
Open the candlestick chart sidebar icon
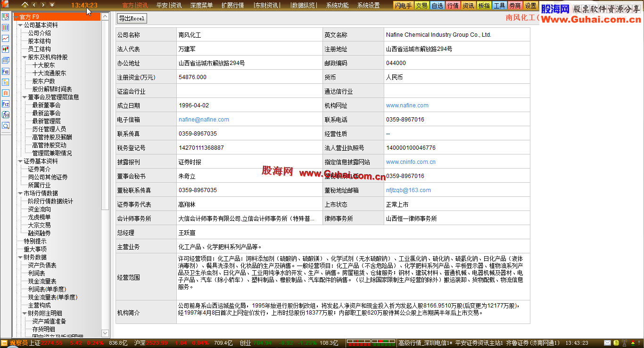pos(6,49)
